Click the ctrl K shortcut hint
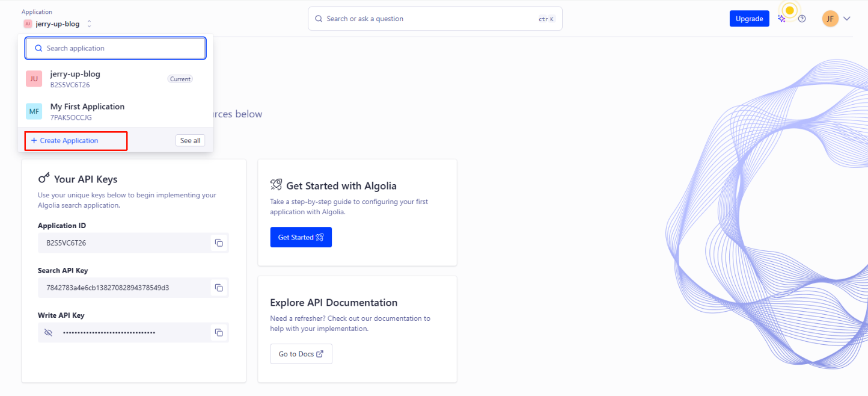868x396 pixels. pyautogui.click(x=546, y=19)
